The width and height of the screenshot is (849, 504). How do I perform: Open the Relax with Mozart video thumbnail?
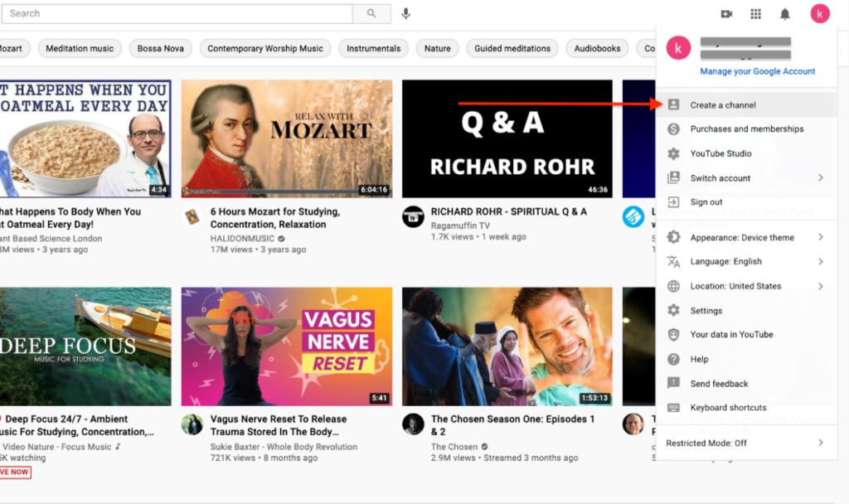(287, 138)
